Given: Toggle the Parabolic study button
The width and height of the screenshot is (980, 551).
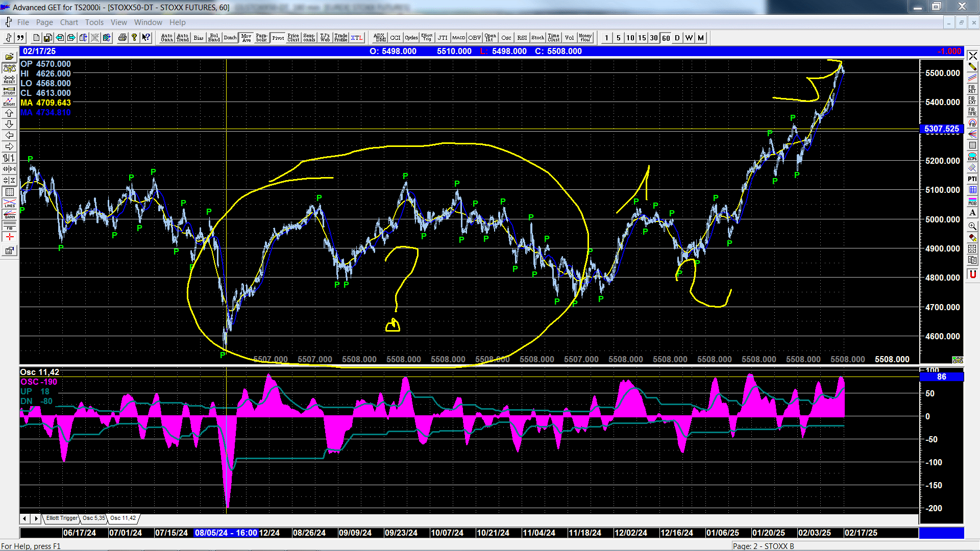Looking at the screenshot, I should click(x=262, y=38).
